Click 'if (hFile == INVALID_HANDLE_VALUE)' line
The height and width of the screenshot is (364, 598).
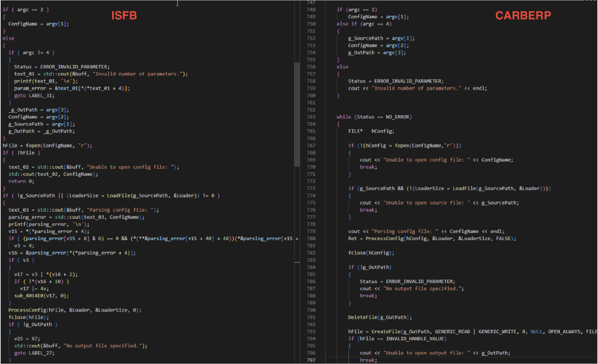click(x=397, y=339)
